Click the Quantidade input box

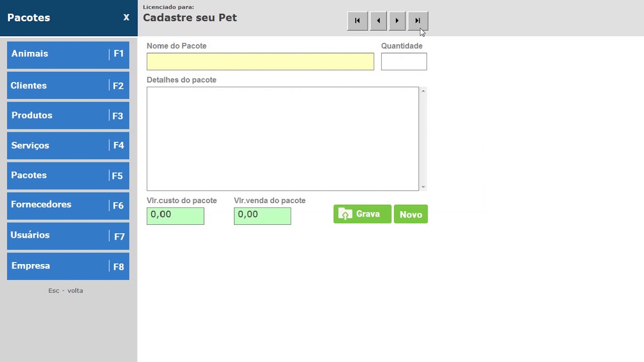coord(404,61)
